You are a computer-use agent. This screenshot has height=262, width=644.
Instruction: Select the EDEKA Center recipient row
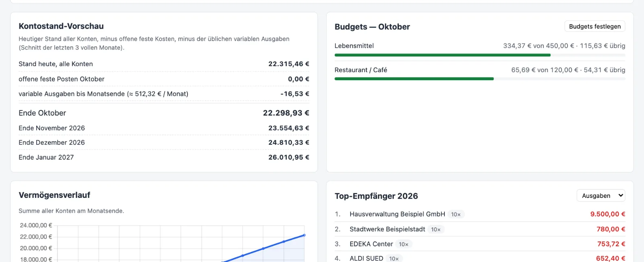(480, 244)
